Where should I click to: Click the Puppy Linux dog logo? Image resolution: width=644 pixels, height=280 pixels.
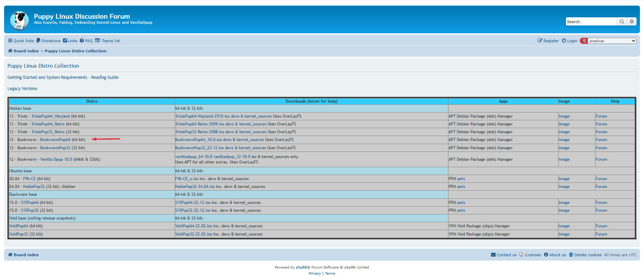(x=19, y=20)
